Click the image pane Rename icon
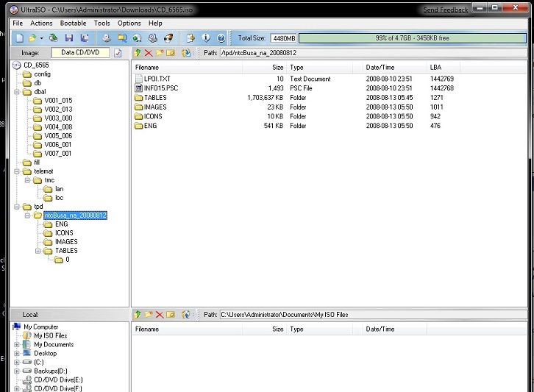Image resolution: width=534 pixels, height=392 pixels. pos(171,53)
